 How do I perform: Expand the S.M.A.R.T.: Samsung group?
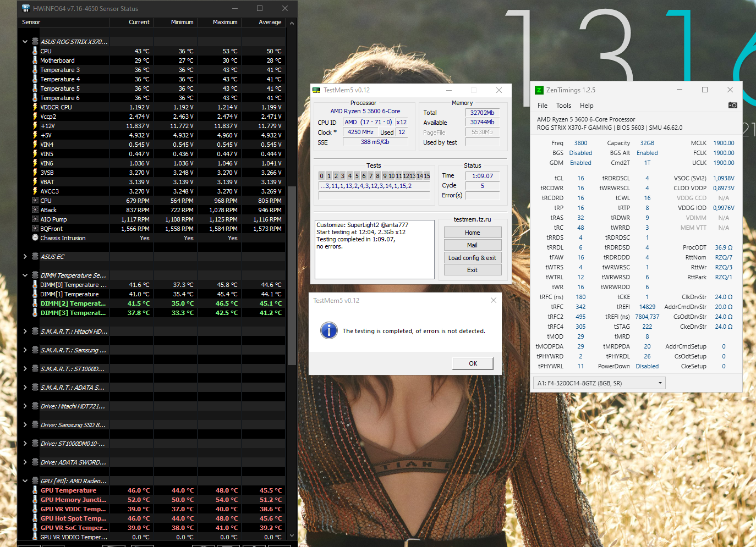pyautogui.click(x=25, y=350)
